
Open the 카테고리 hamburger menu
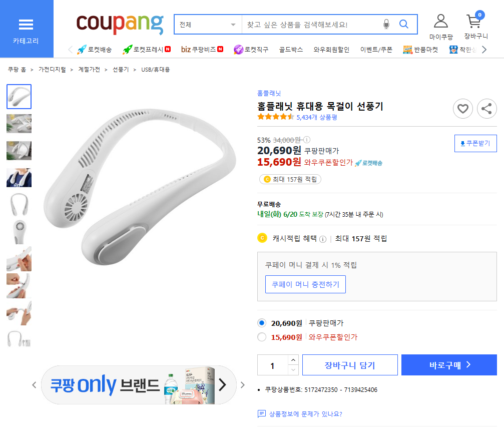[26, 29]
